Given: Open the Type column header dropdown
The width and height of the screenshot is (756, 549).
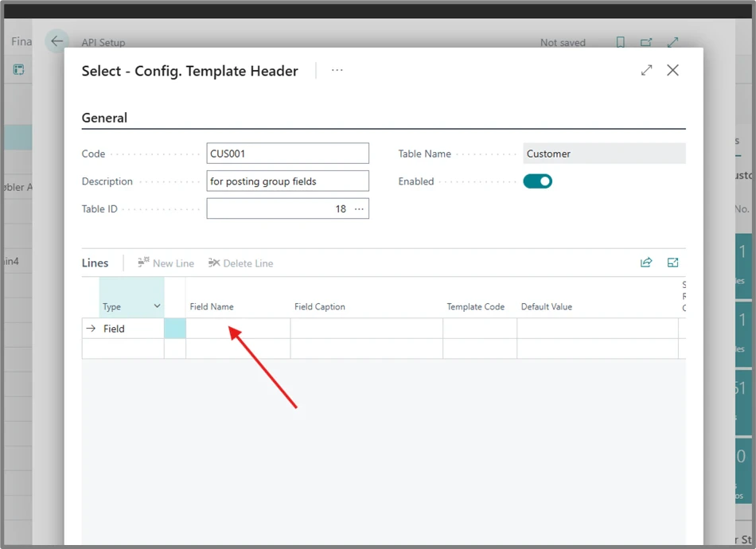Looking at the screenshot, I should coord(157,306).
